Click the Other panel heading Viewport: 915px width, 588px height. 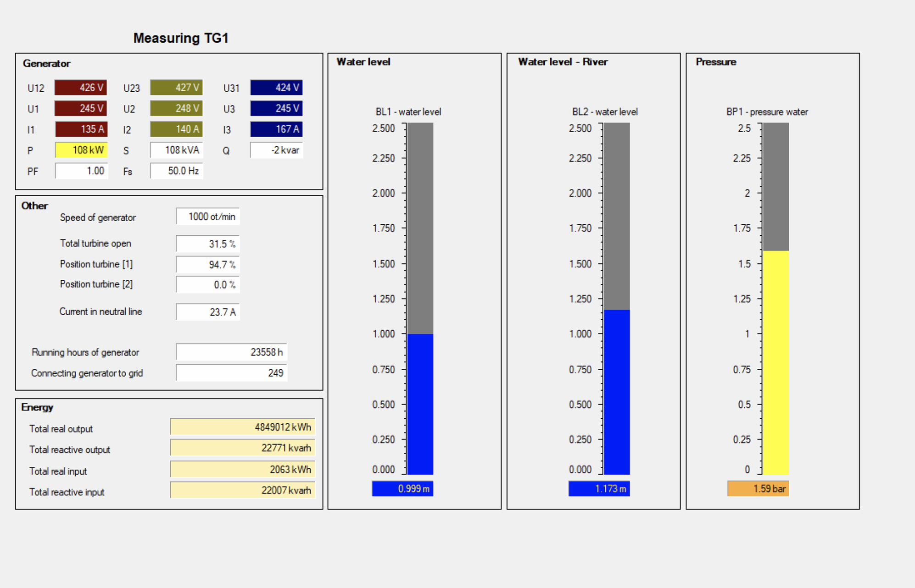tap(34, 205)
